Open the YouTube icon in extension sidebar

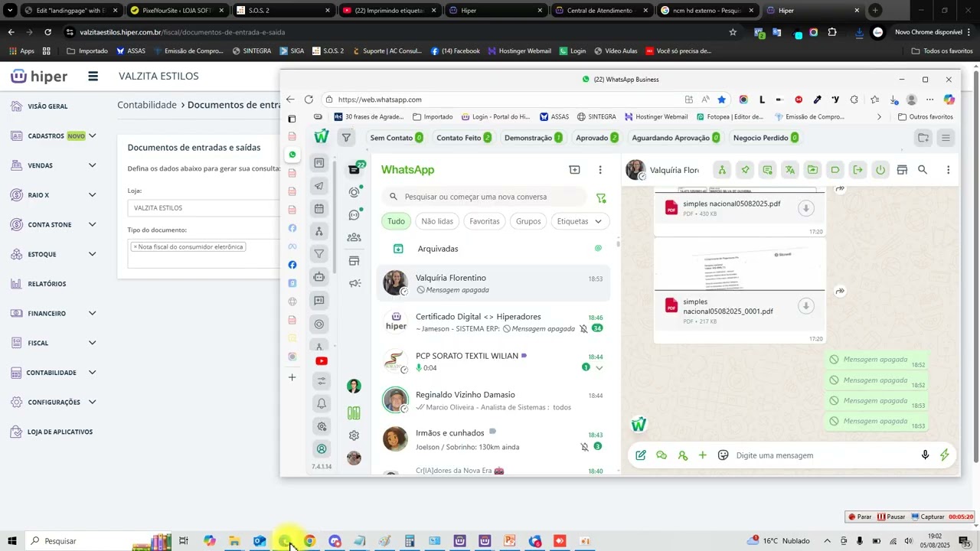[x=322, y=360]
